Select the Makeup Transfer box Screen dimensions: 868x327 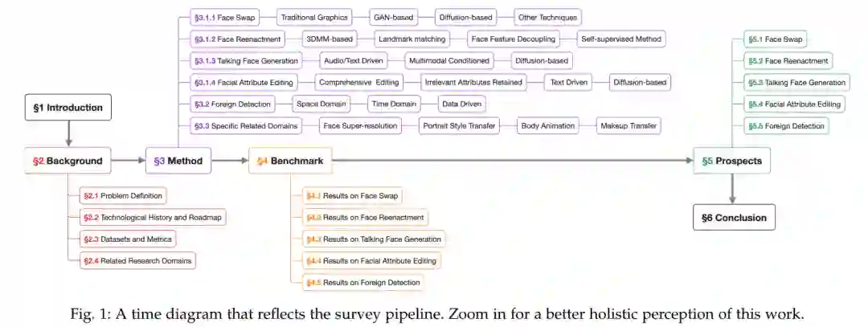click(x=629, y=125)
